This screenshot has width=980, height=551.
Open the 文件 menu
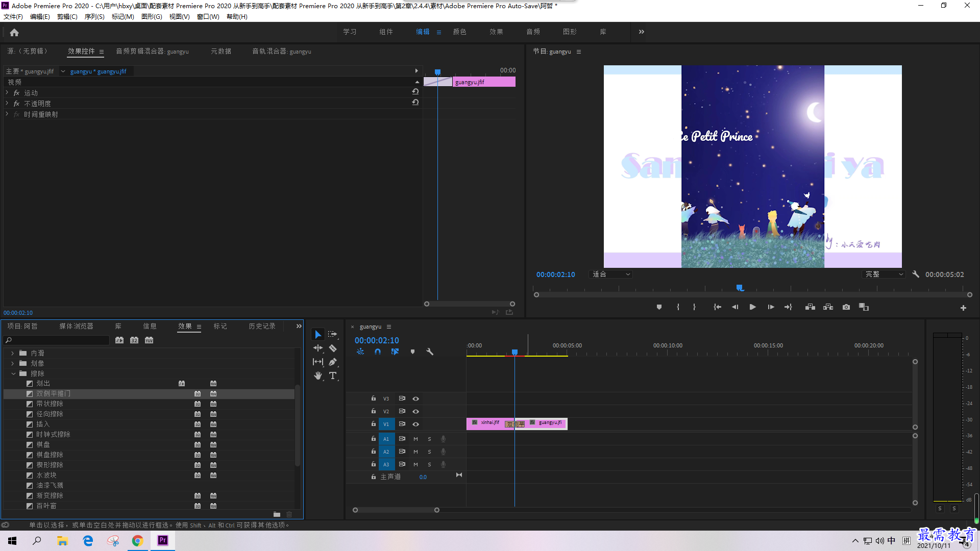click(x=13, y=16)
